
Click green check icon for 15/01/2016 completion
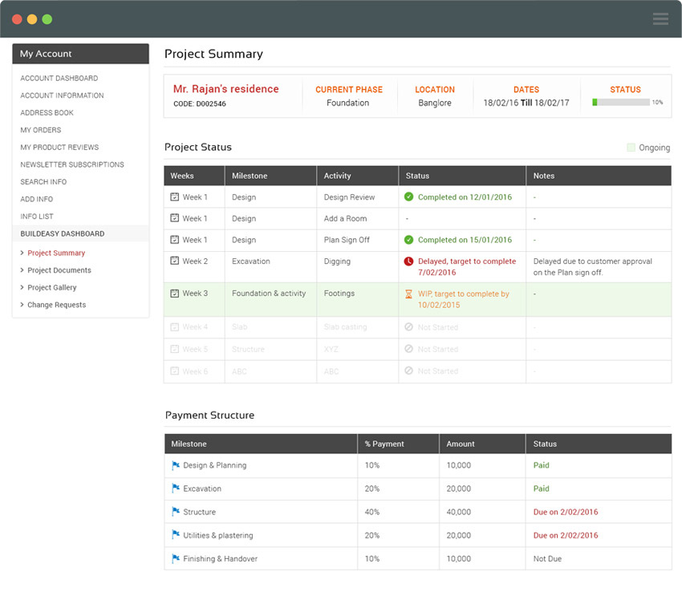[x=408, y=240]
